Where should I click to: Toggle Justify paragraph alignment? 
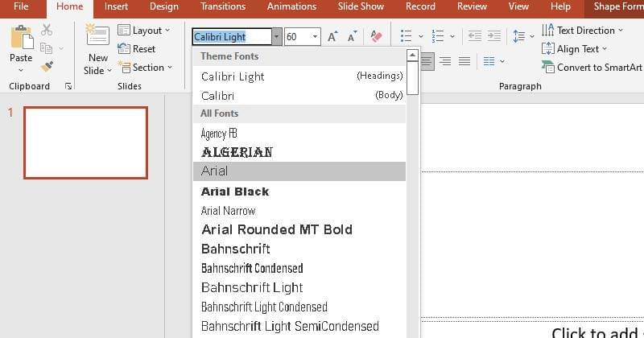(x=464, y=61)
